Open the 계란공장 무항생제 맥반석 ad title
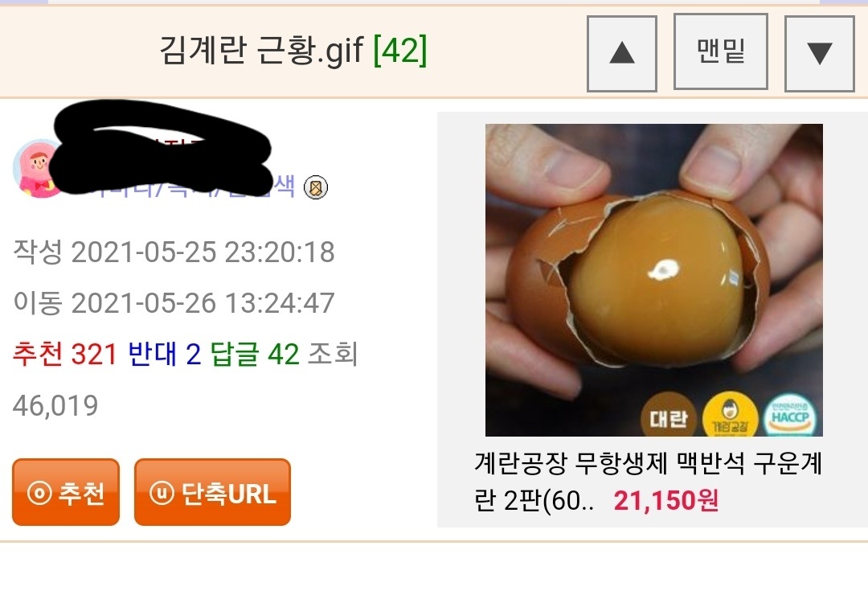The width and height of the screenshot is (868, 595). click(x=648, y=482)
